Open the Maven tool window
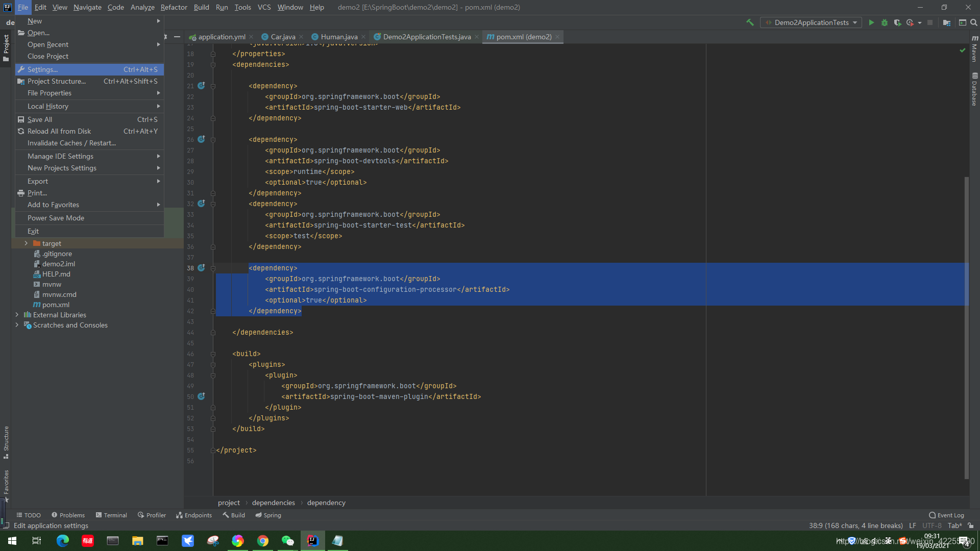 point(974,49)
